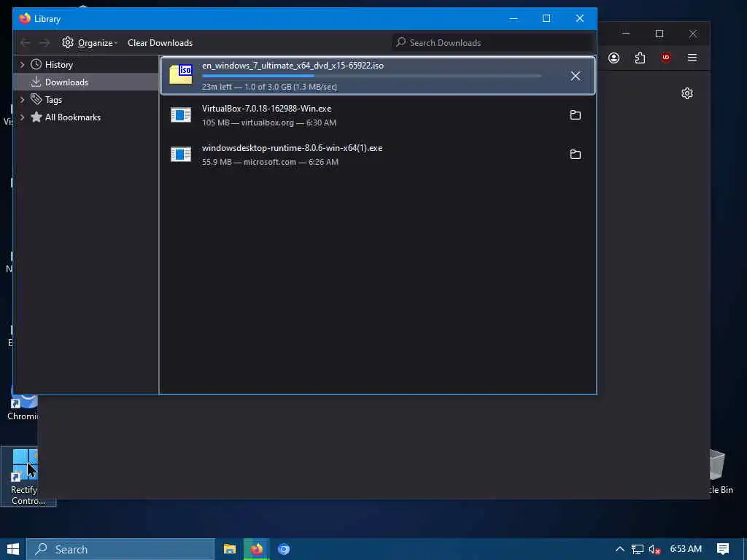The image size is (747, 560).
Task: Focus the Search Downloads field
Action: [x=493, y=43]
